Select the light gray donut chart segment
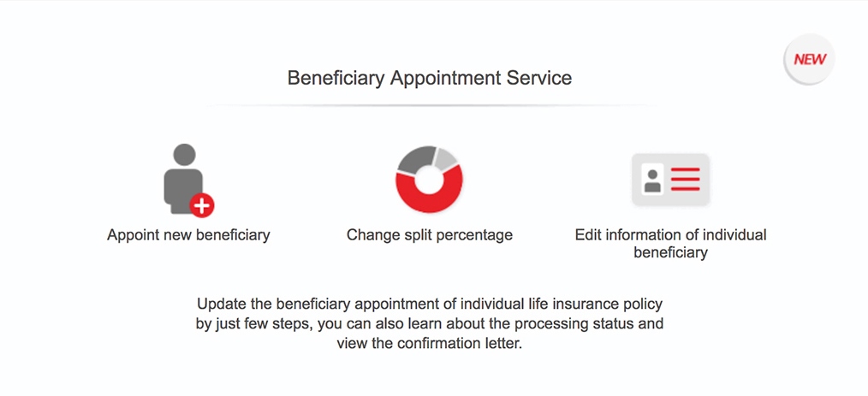Image resolution: width=868 pixels, height=396 pixels. point(446,157)
